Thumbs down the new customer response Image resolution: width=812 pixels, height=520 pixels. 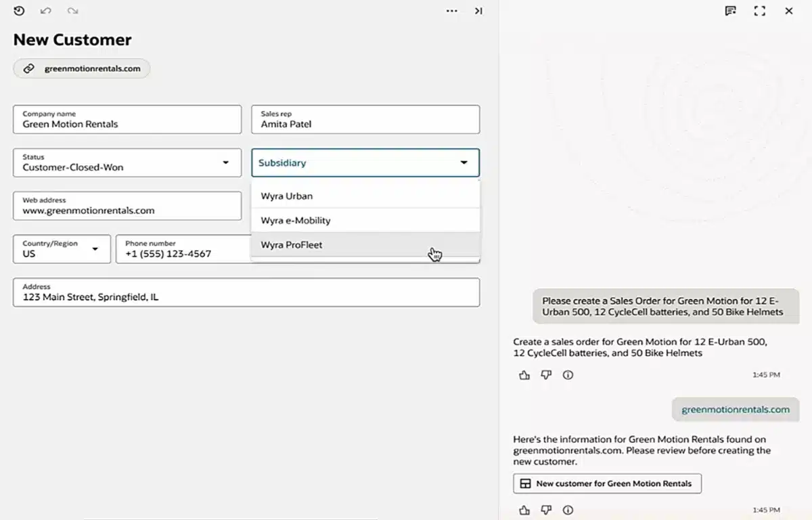click(x=546, y=510)
